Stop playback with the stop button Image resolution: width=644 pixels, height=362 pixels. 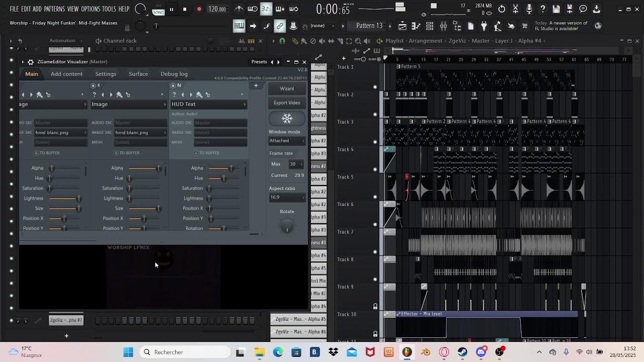coord(185,9)
